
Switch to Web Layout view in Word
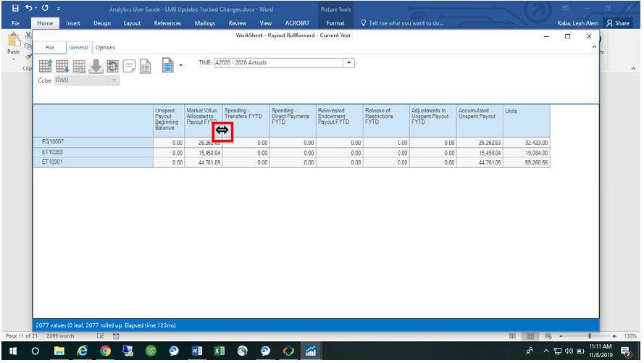[548, 336]
